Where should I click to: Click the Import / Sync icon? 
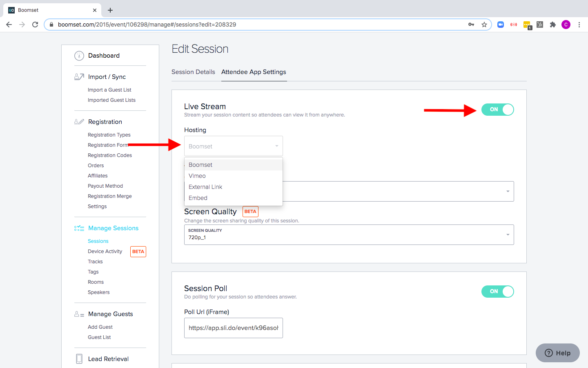tap(79, 76)
